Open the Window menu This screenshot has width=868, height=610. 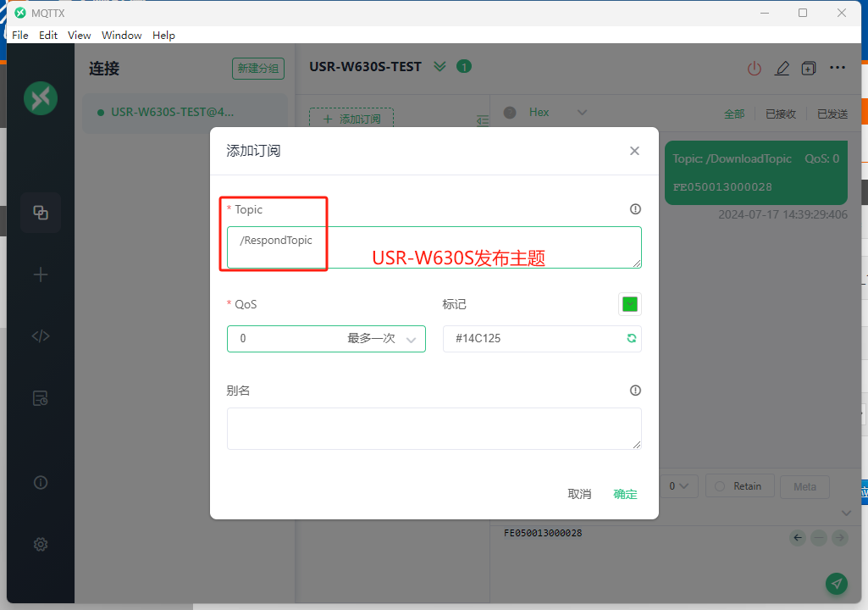tap(121, 36)
